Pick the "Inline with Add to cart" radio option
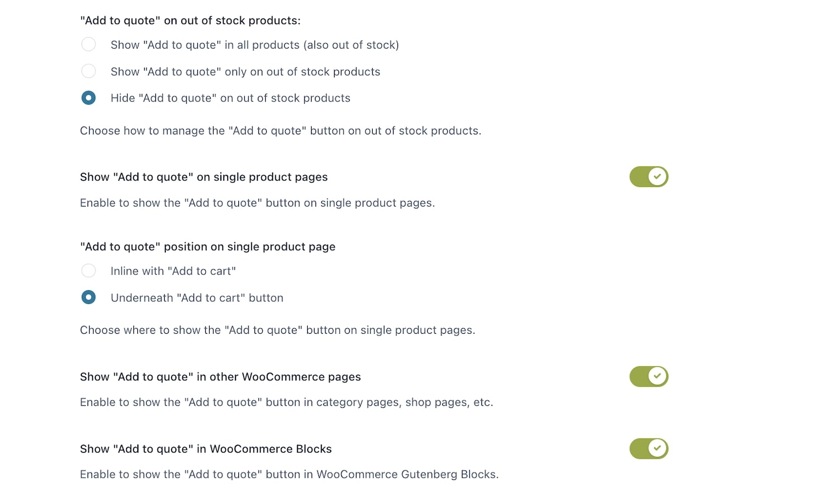 click(x=89, y=271)
